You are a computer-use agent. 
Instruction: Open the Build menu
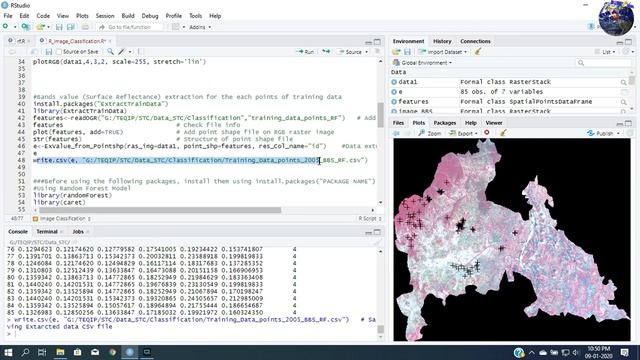(128, 16)
